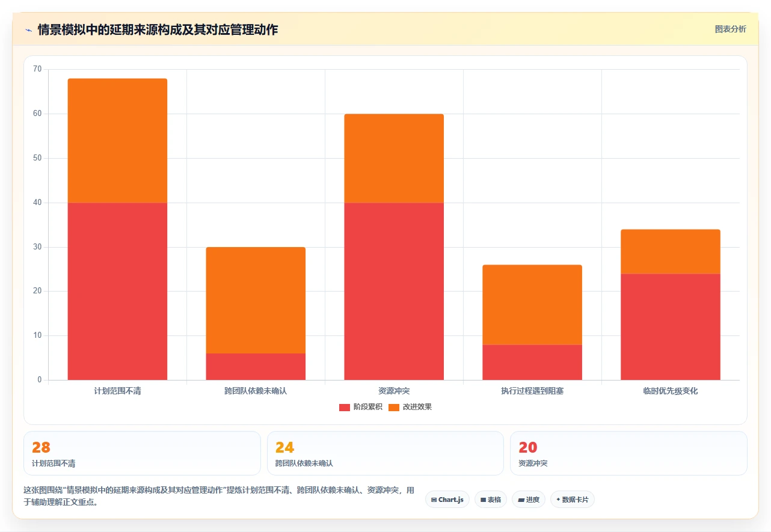Select the red bar segment for 计划范围不清
Image resolution: width=771 pixels, height=532 pixels.
(x=117, y=292)
